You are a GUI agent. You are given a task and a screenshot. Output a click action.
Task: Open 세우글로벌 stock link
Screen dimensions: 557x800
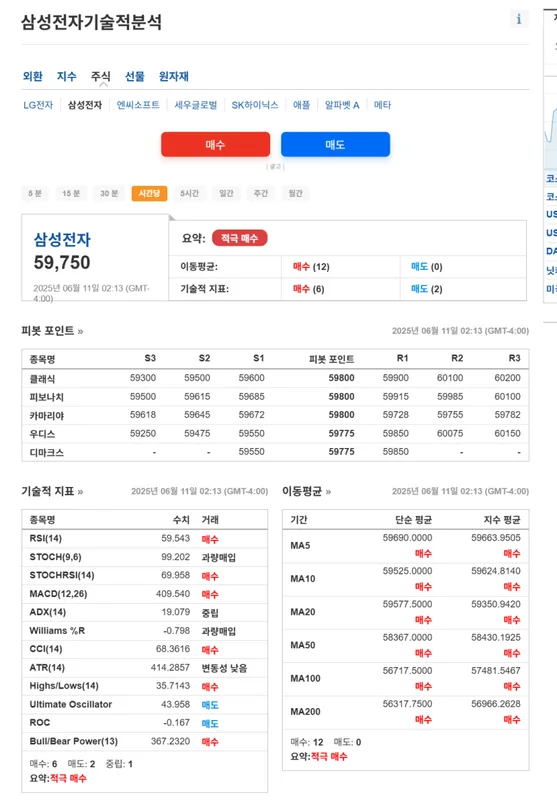196,105
